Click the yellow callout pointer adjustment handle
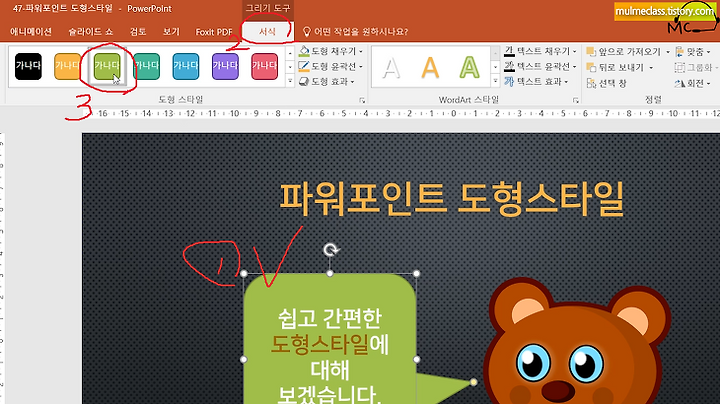The height and width of the screenshot is (404, 720). tap(473, 382)
